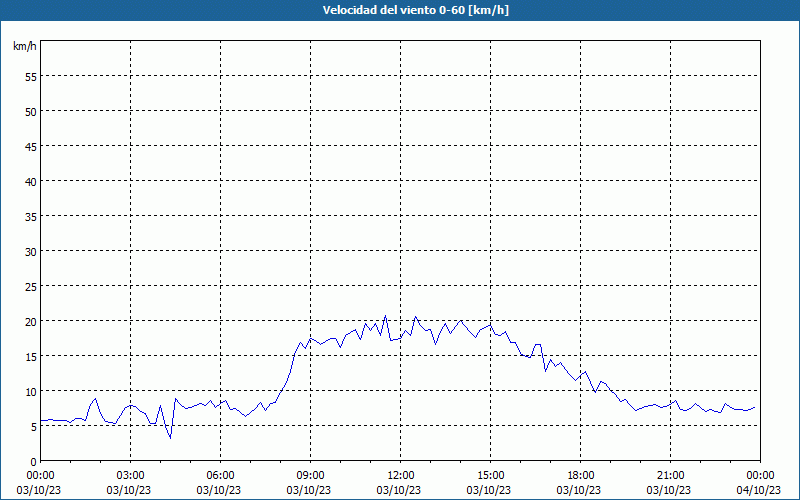Click the wind speed dip near 04:20
This screenshot has width=800, height=500.
170,437
